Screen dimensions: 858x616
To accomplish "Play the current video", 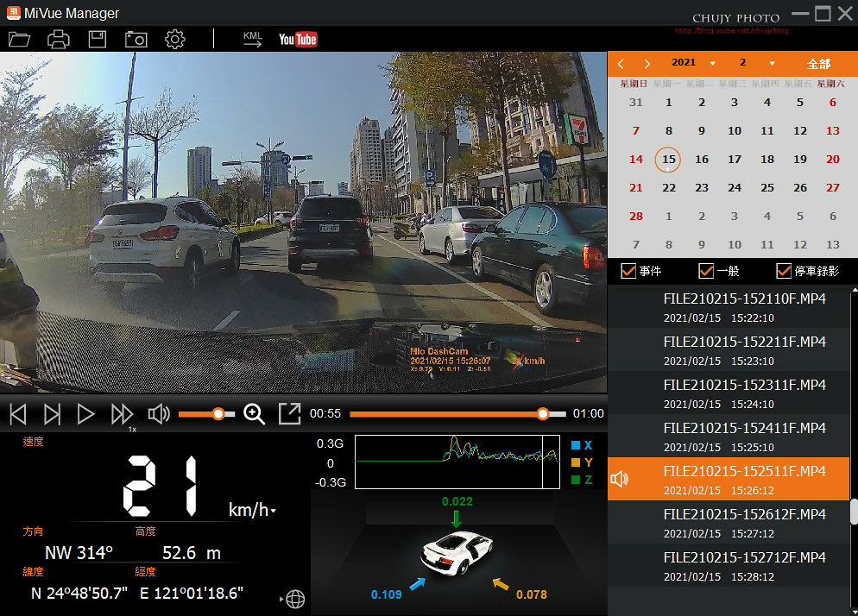I will (x=86, y=414).
